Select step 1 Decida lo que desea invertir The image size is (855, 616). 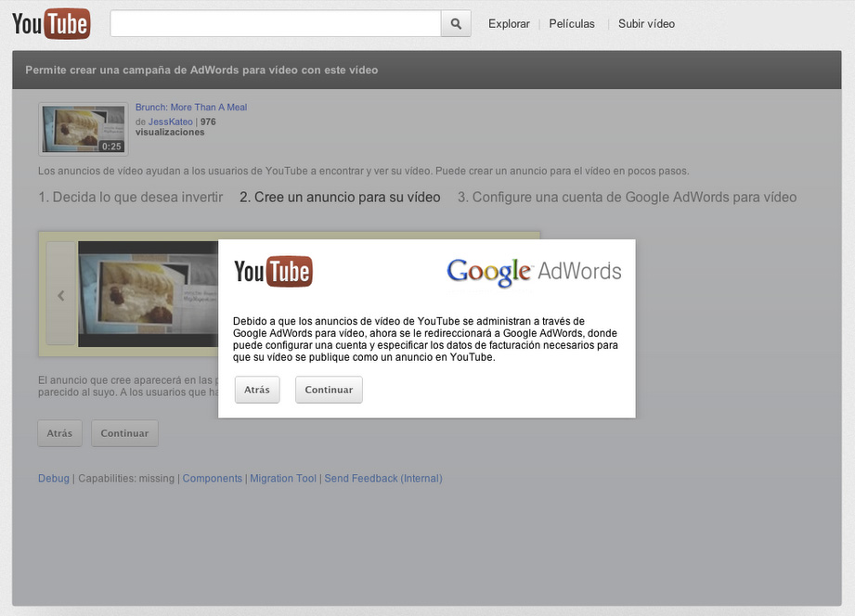point(131,198)
